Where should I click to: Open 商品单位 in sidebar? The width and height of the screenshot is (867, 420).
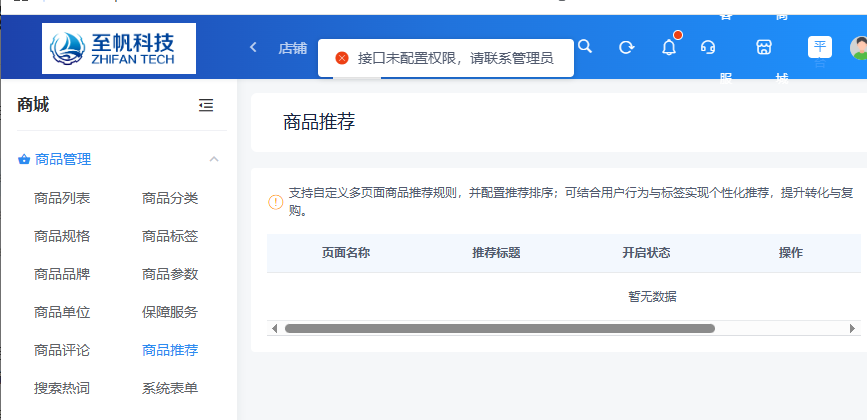62,312
